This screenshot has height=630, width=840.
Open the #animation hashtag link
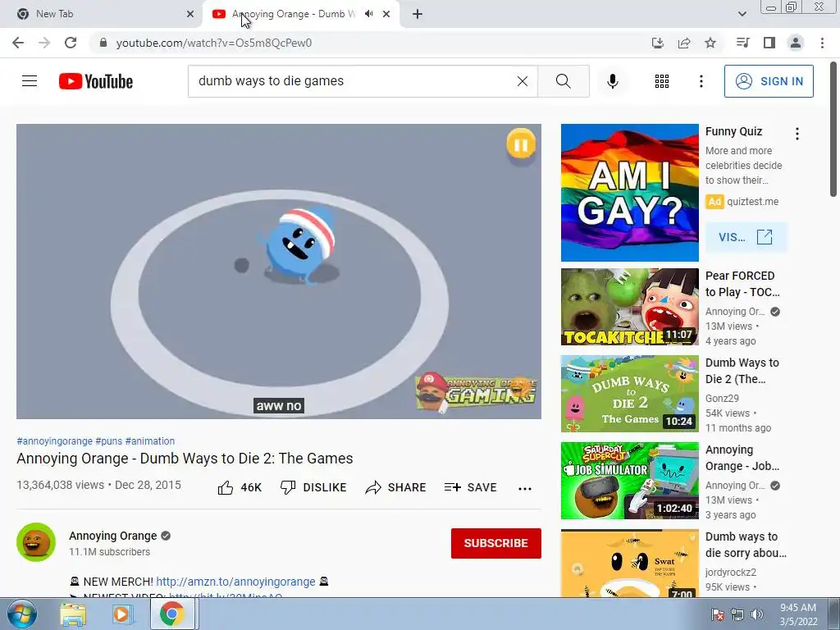[150, 441]
